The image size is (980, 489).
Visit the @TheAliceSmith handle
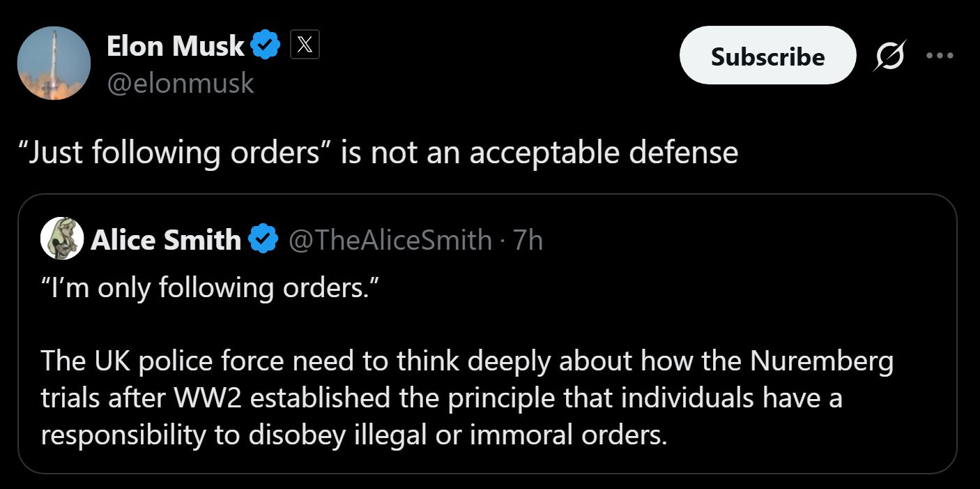(389, 240)
